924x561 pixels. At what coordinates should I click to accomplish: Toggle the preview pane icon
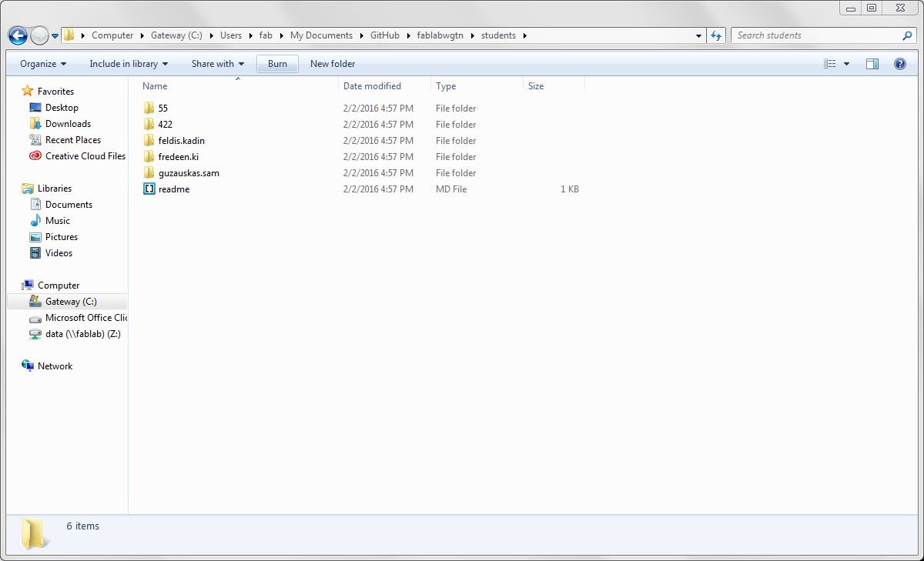pos(872,64)
